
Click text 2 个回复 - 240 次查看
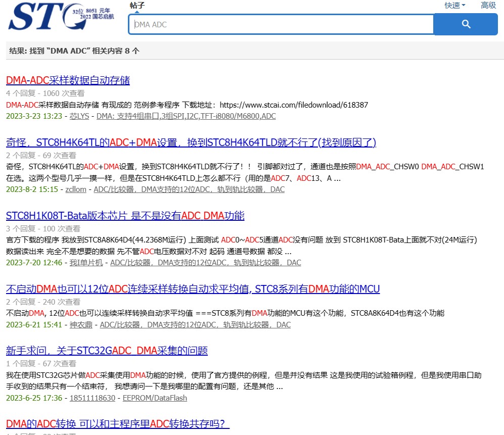point(43,302)
